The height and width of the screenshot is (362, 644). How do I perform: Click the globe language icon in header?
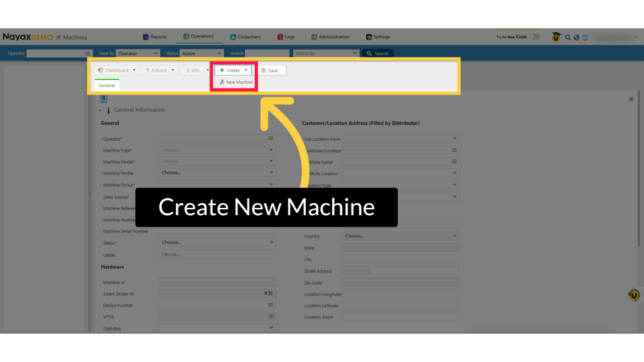pos(576,38)
